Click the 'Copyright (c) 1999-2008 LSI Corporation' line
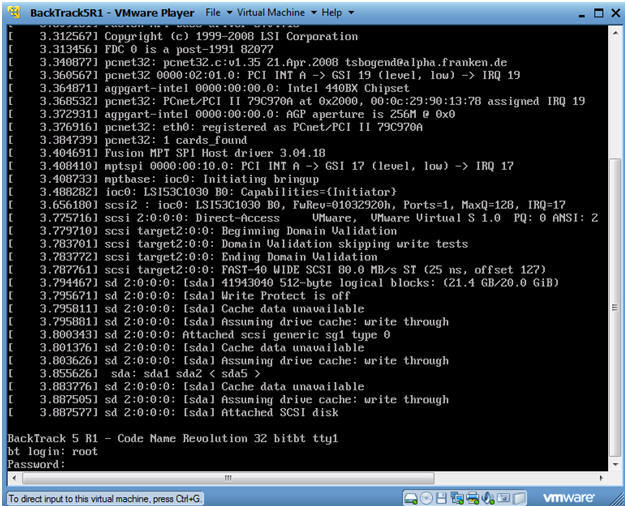 183,36
